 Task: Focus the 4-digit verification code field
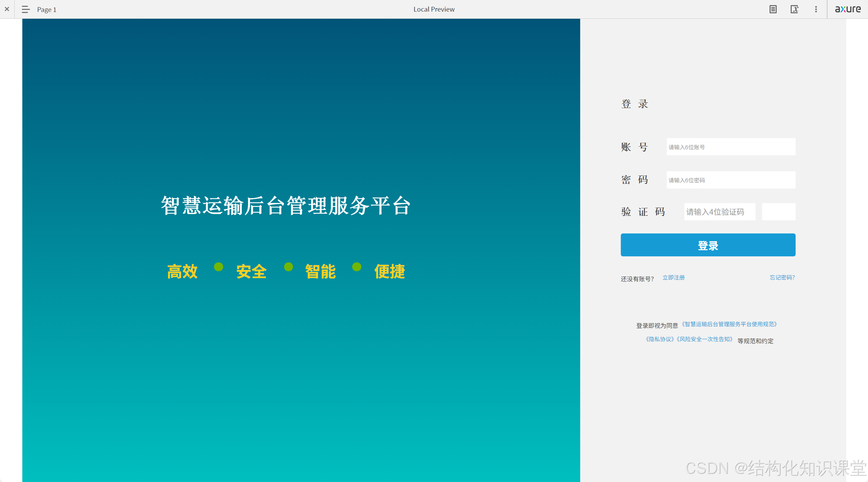(719, 212)
